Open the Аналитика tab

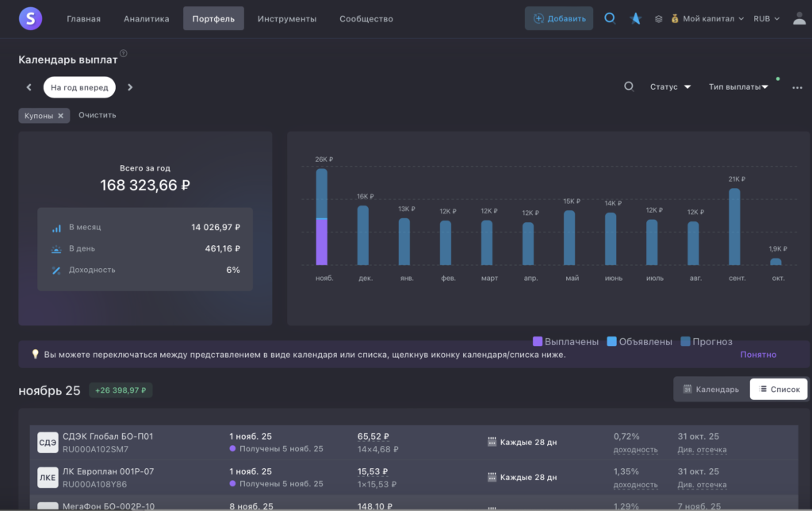point(146,19)
